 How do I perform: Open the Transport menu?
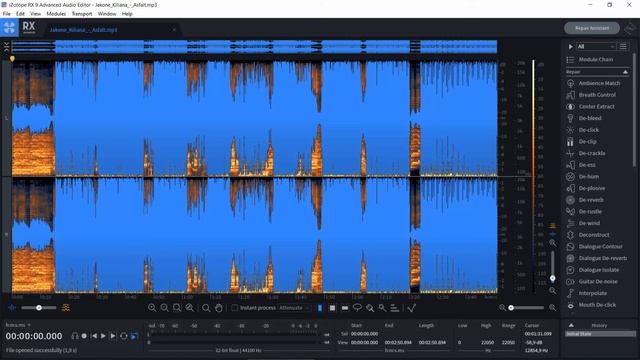point(82,14)
